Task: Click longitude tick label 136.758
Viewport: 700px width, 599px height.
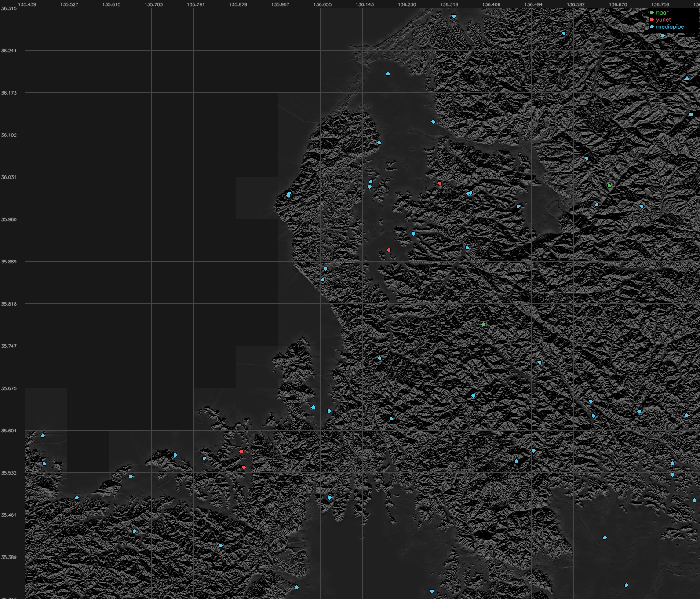Action: click(x=660, y=4)
